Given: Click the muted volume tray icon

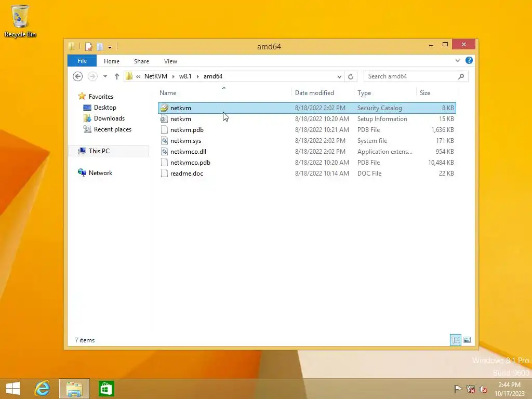Looking at the screenshot, I should click(x=483, y=389).
